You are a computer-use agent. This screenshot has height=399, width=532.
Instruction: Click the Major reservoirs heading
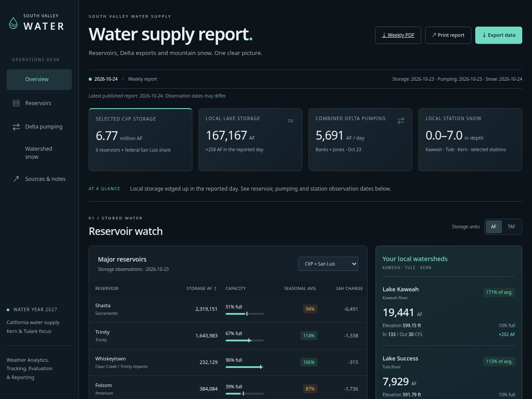click(122, 259)
